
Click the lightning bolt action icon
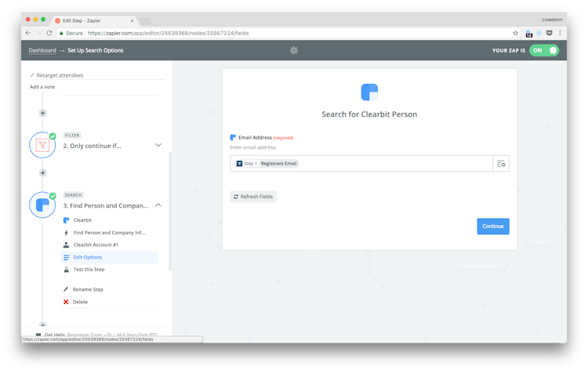pos(67,233)
